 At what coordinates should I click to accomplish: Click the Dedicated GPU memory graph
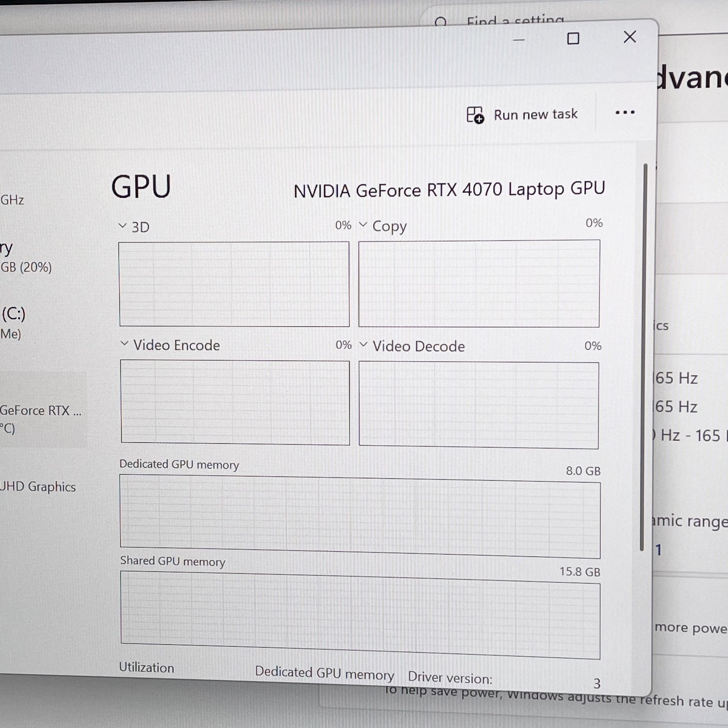360,516
